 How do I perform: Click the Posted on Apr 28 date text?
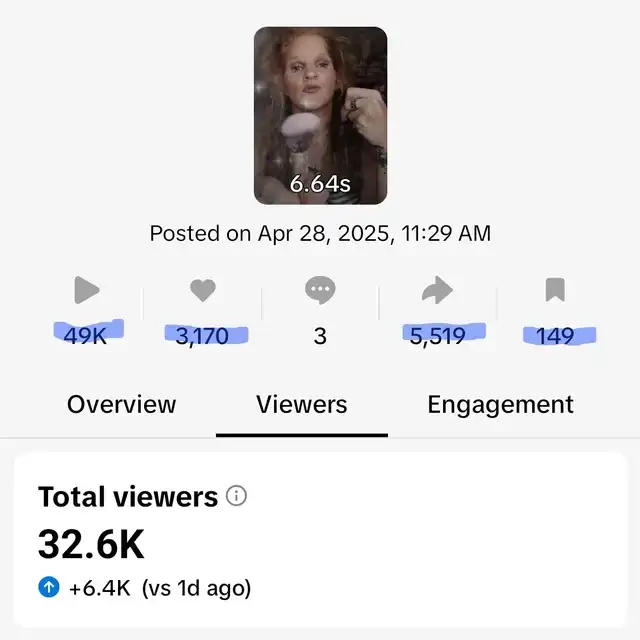point(320,233)
